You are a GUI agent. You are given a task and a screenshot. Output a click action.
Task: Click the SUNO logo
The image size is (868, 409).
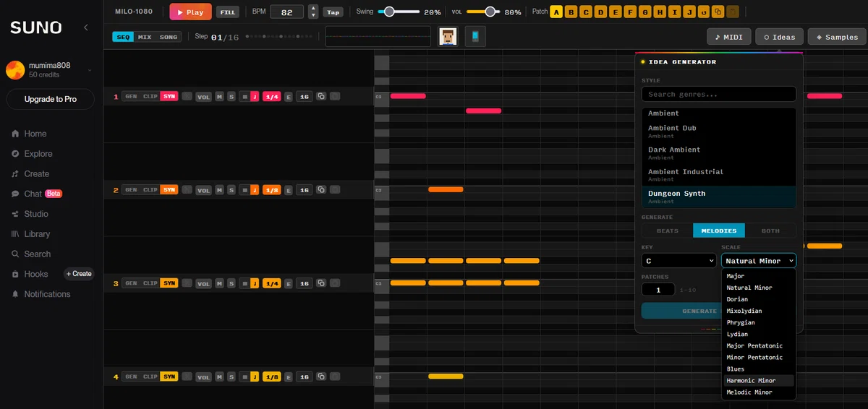(x=36, y=27)
